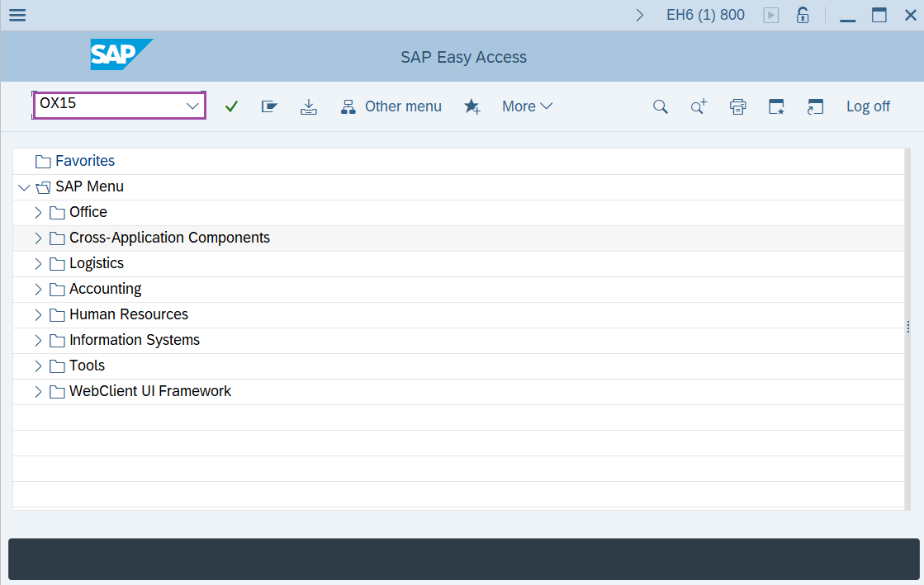924x585 pixels.
Task: Open a new SAP session
Action: (x=815, y=106)
